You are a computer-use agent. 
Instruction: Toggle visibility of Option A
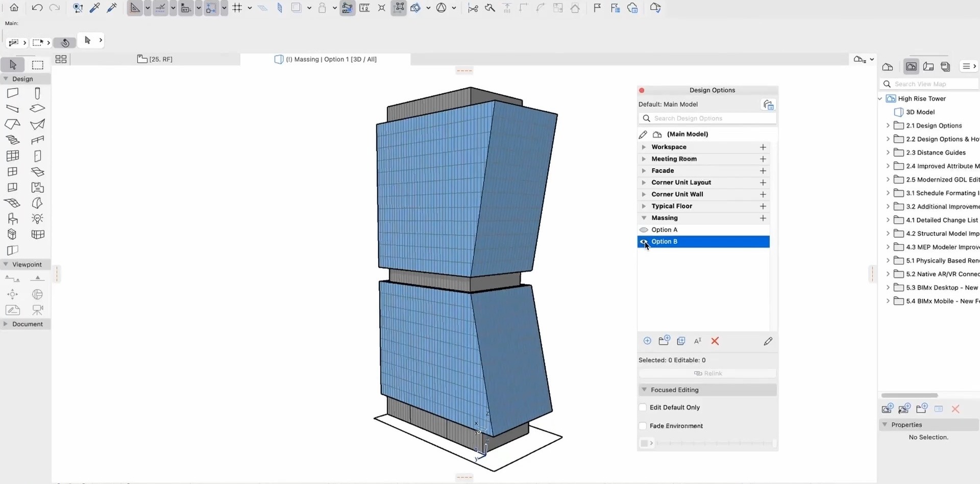(x=644, y=230)
